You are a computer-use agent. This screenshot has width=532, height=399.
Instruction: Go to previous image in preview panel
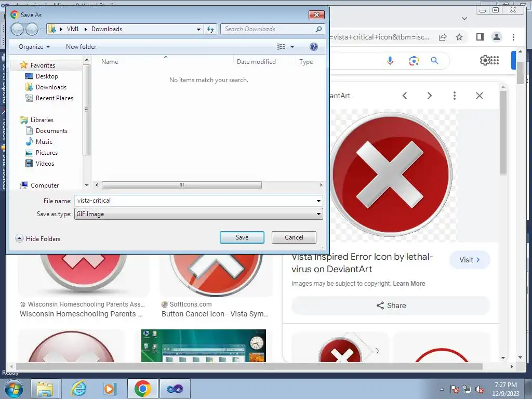point(404,96)
